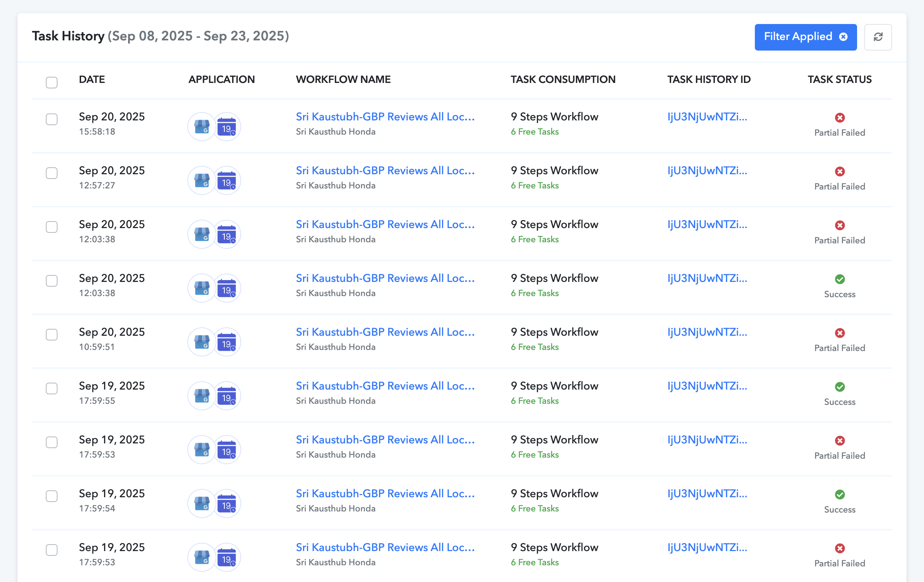Click red failed icon for 10:59:51 task
924x582 pixels.
coord(840,333)
